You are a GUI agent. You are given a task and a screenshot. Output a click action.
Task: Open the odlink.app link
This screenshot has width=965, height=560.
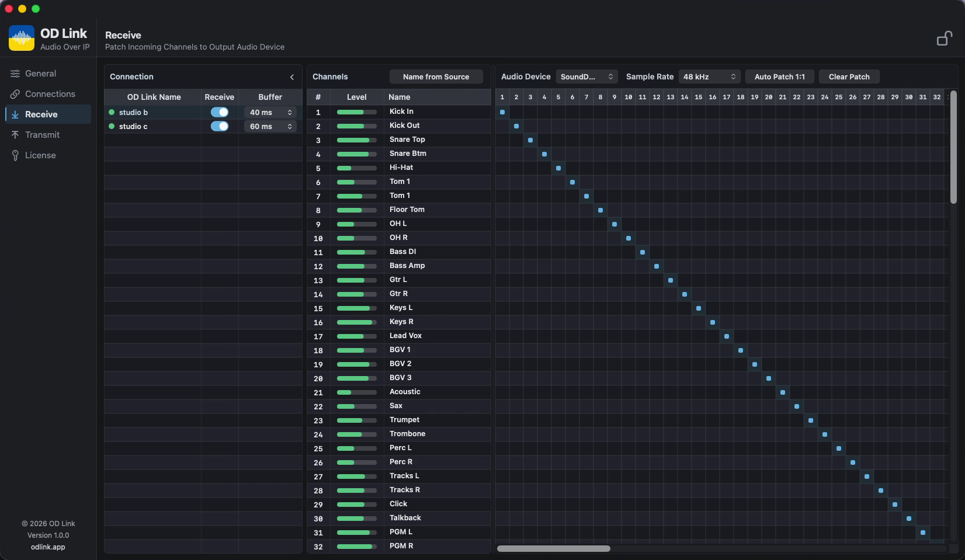[x=48, y=547]
